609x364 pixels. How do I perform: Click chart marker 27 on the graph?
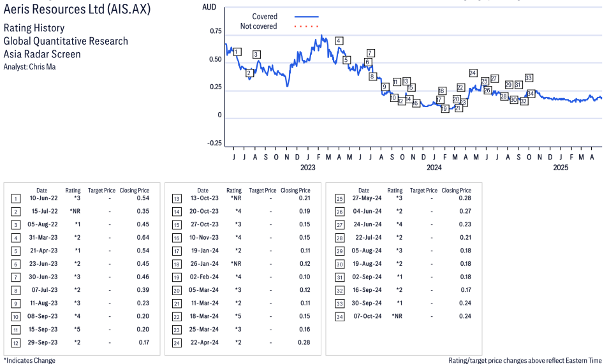494,78
